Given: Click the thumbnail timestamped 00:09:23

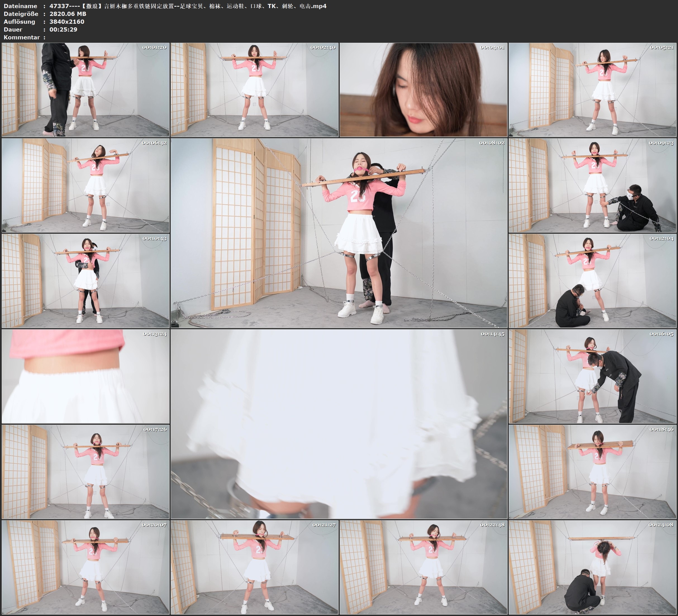Looking at the screenshot, I should point(593,185).
